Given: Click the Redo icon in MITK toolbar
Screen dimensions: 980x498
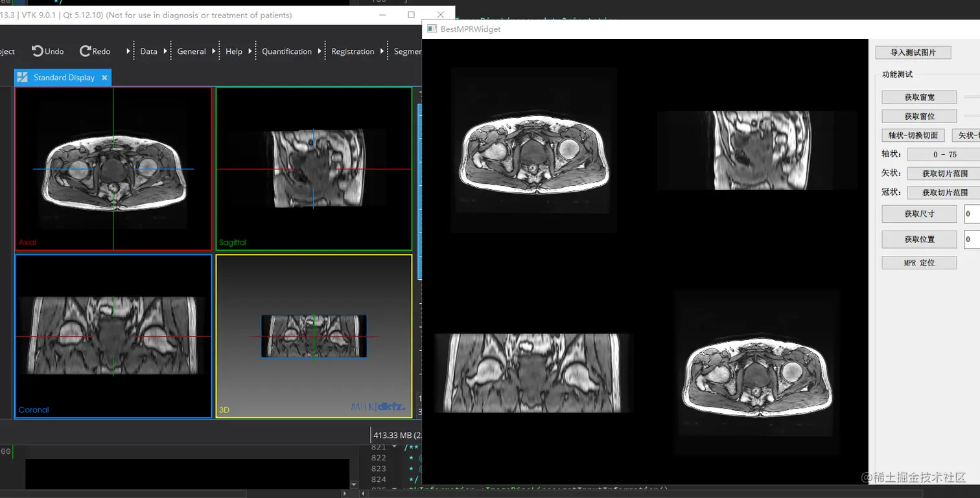Looking at the screenshot, I should tap(85, 51).
